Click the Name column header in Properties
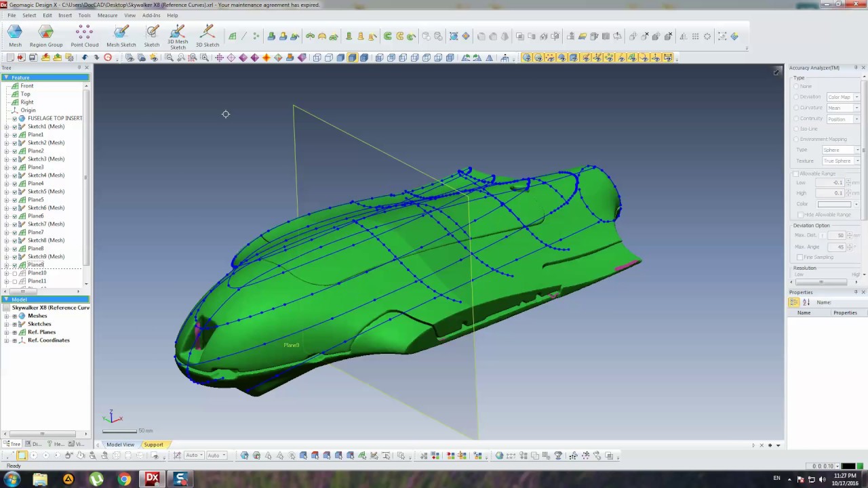868x488 pixels. click(x=804, y=313)
